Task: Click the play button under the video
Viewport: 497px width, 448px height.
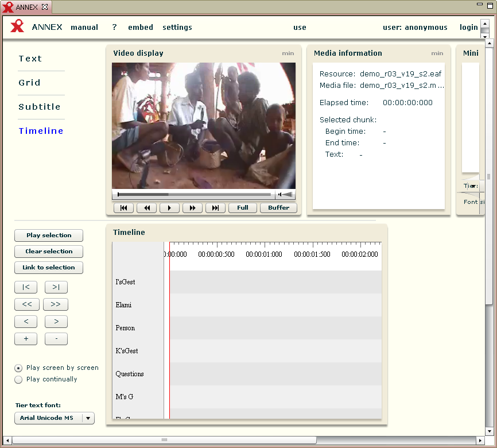Action: pyautogui.click(x=169, y=208)
